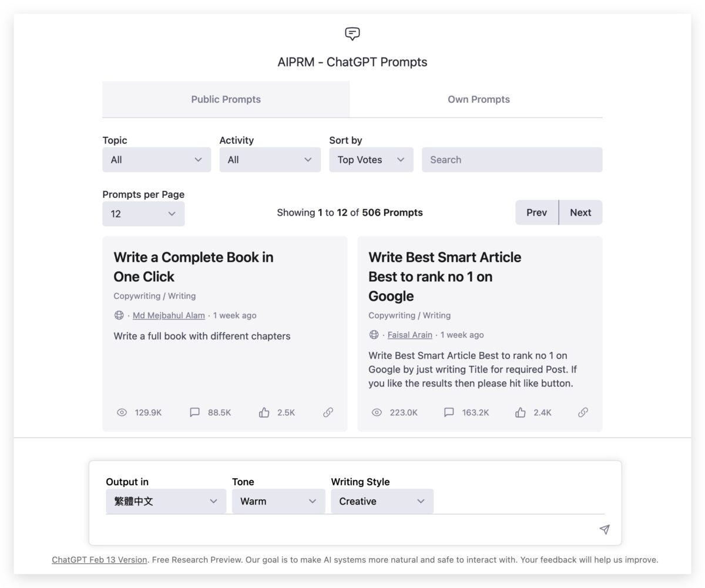Click globe icon beside Faisal Arain
The height and width of the screenshot is (588, 705).
[374, 335]
